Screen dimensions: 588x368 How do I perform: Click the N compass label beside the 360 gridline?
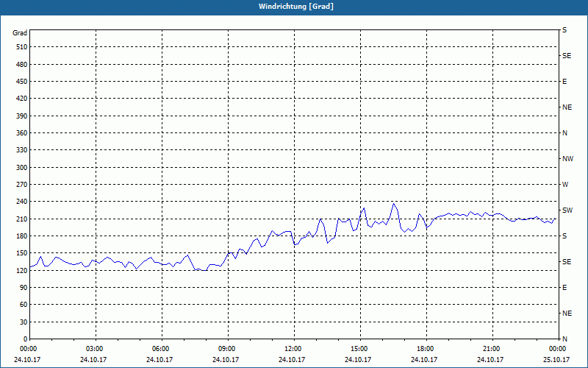(564, 133)
